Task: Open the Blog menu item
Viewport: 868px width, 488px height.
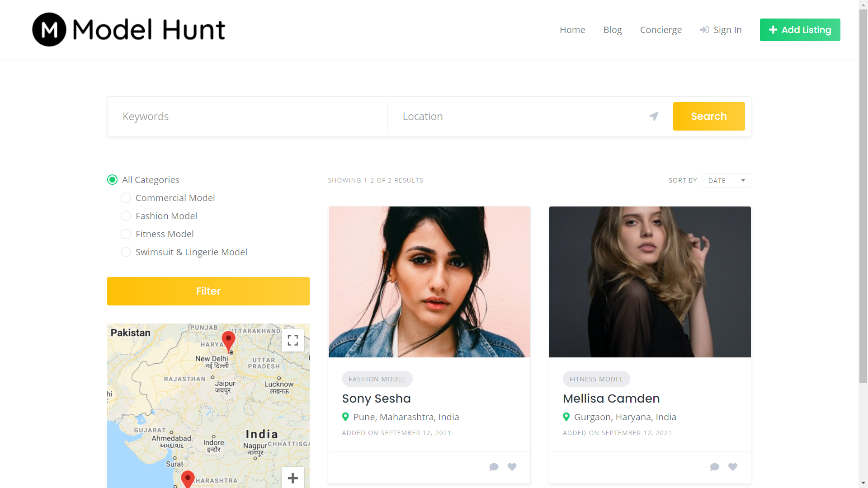Action: coord(612,30)
